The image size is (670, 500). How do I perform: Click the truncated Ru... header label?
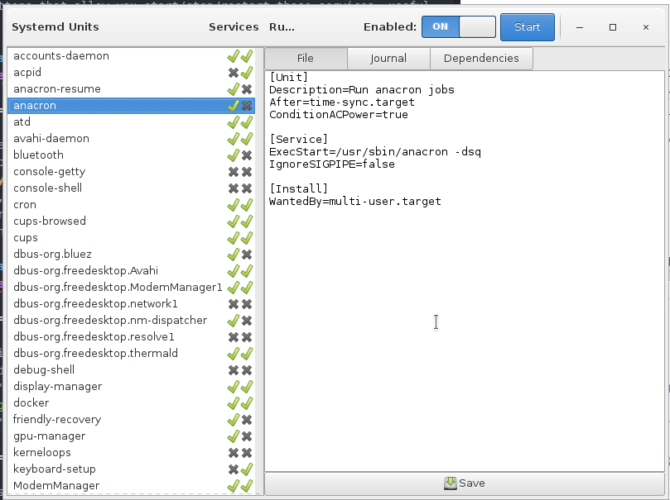click(282, 27)
